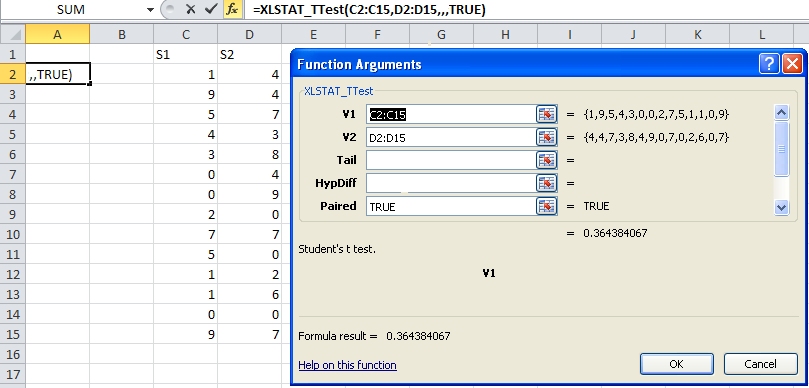
Task: Click in the formula bar text
Action: [x=369, y=9]
